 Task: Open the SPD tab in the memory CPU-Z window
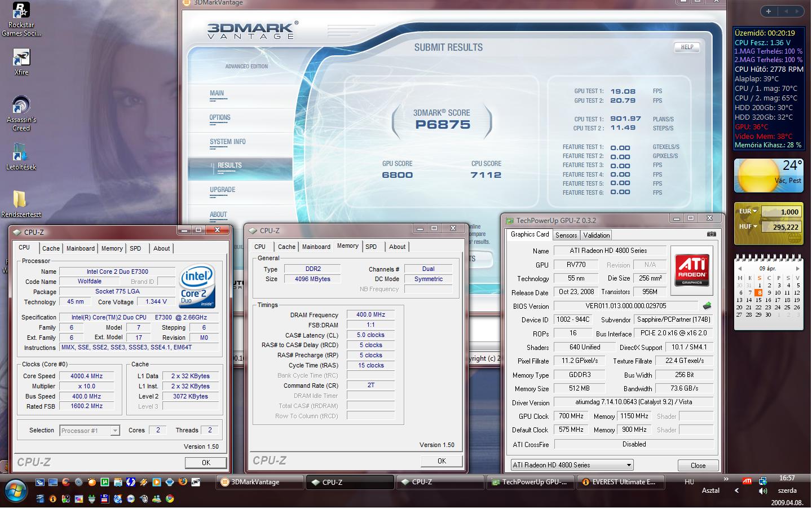coord(371,247)
